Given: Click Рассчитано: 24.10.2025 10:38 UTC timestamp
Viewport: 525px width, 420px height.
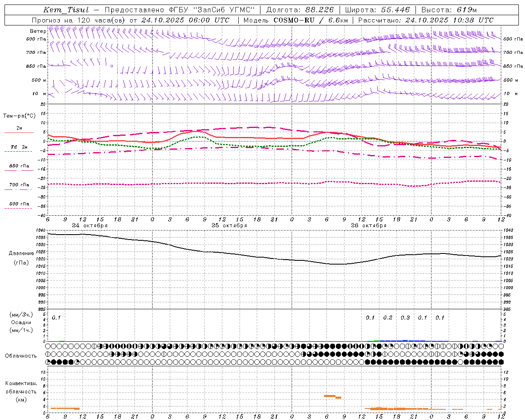Looking at the screenshot, I should tap(426, 20).
